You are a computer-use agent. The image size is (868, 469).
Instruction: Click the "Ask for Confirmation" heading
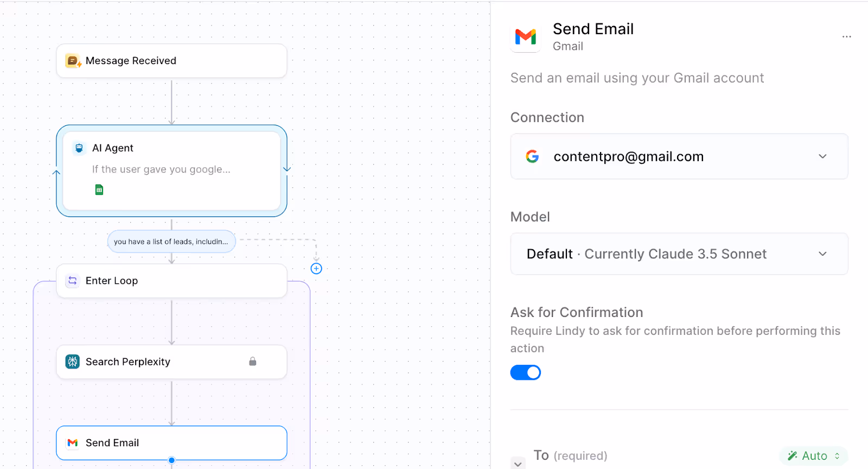(x=577, y=312)
